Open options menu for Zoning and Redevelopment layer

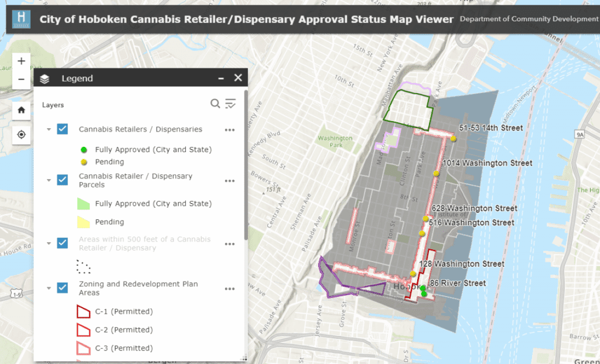[x=229, y=289]
